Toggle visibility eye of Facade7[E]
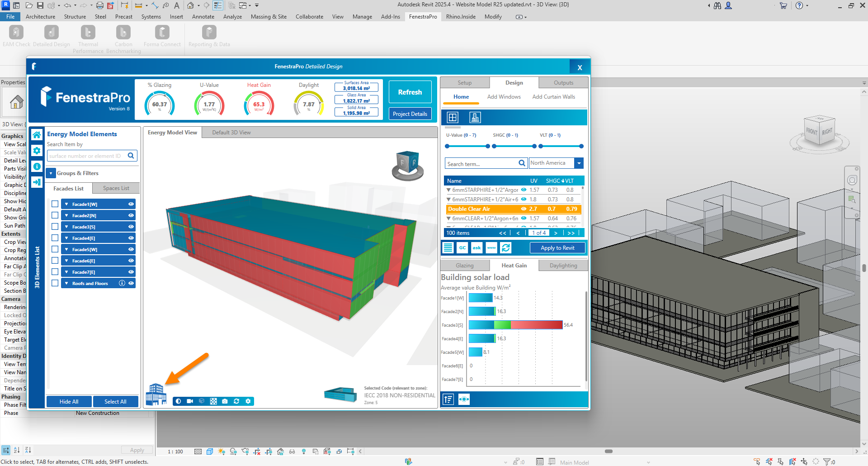The height and width of the screenshot is (466, 868). point(131,272)
